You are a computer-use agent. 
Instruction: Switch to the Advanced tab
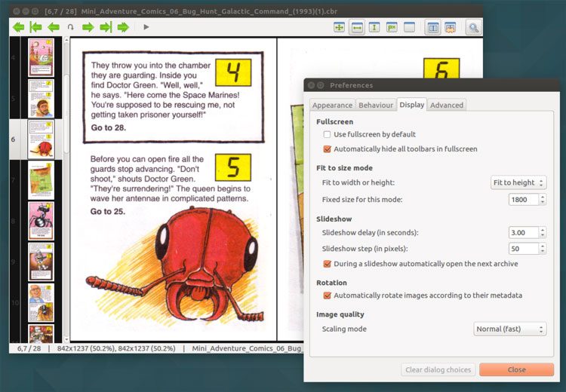(x=447, y=106)
